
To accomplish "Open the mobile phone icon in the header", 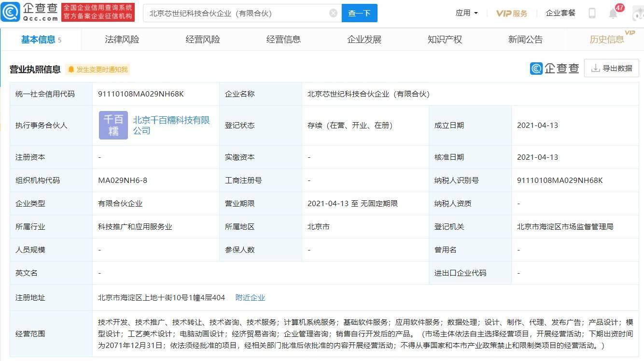I will 592,13.
